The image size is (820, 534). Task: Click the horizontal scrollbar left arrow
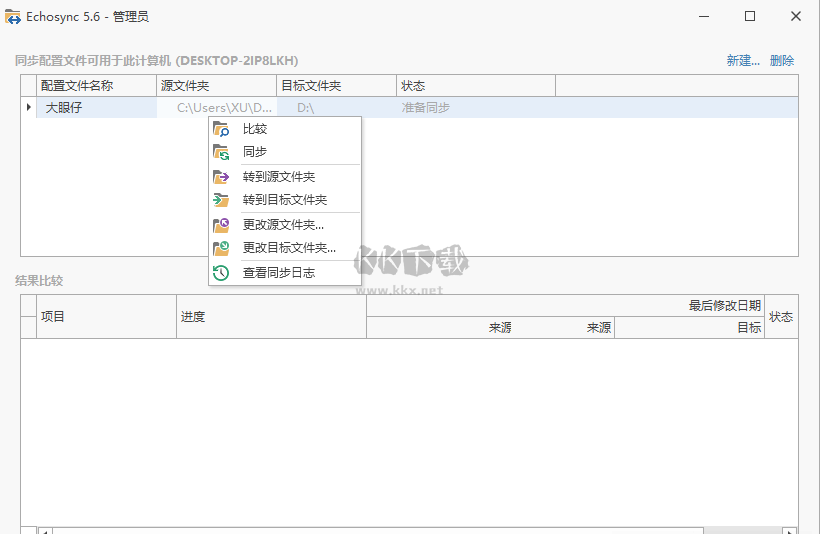pyautogui.click(x=45, y=531)
